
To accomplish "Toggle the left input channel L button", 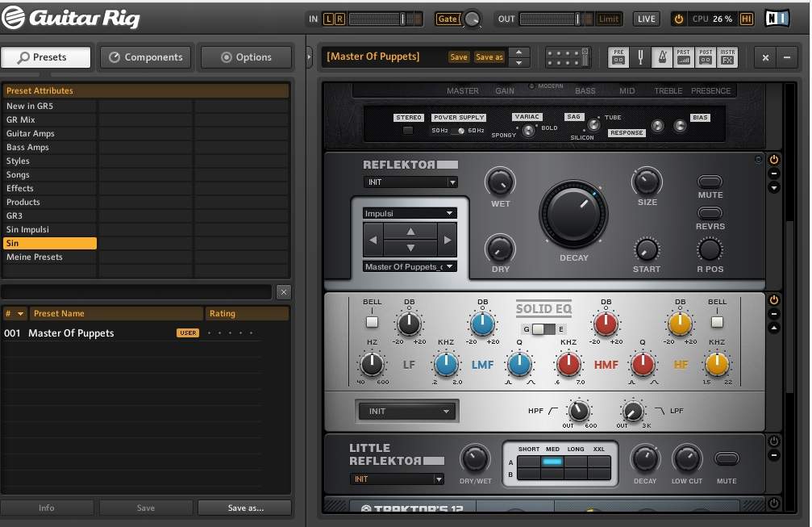I will tap(328, 19).
